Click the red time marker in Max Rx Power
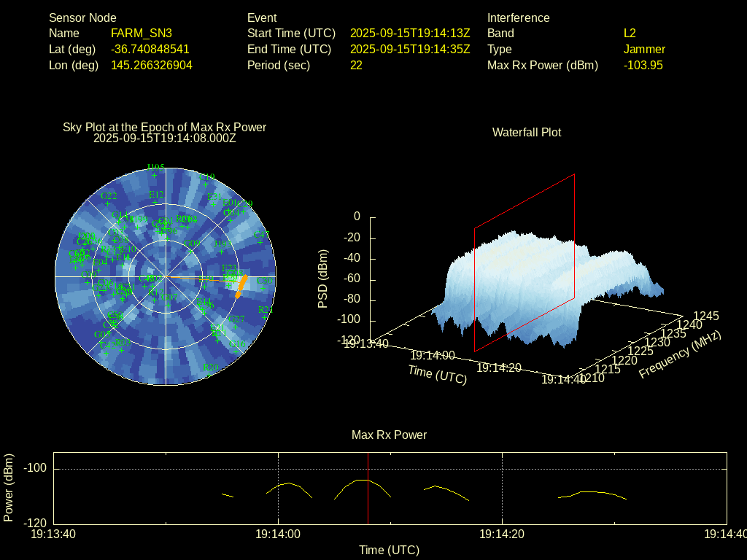Viewport: 747px width, 560px height. 368,503
